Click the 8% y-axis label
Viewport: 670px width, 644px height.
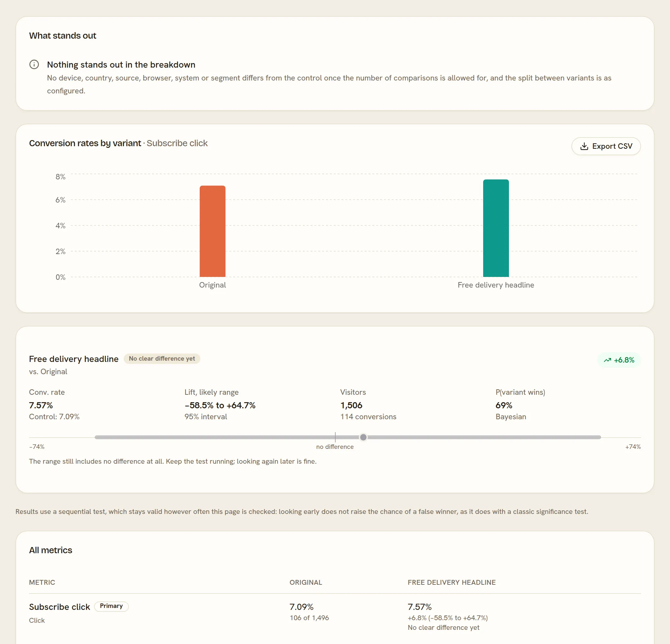click(60, 177)
